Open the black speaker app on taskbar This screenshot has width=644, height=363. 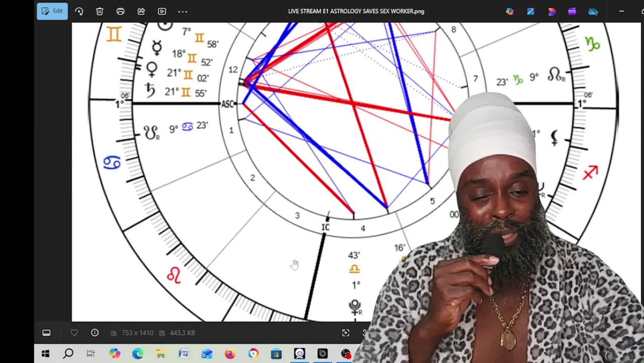323,354
